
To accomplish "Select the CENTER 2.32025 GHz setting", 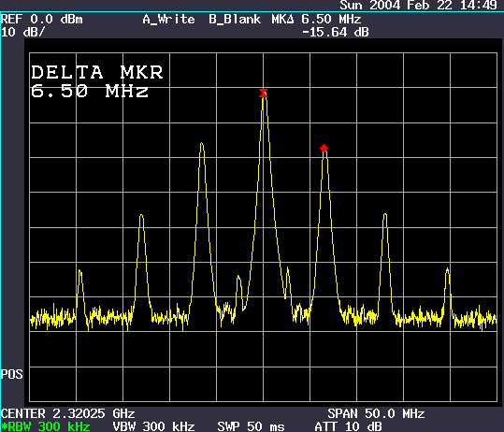I will coord(68,413).
